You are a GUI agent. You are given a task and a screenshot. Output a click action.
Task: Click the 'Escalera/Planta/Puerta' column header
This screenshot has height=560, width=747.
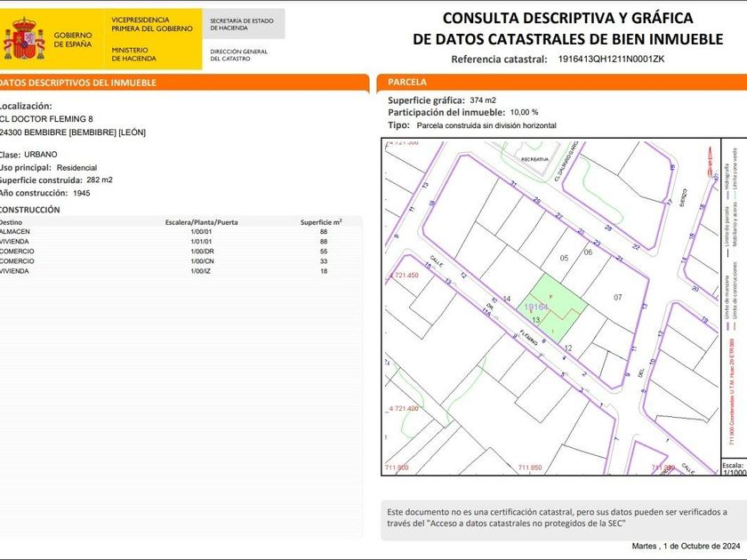click(x=202, y=222)
